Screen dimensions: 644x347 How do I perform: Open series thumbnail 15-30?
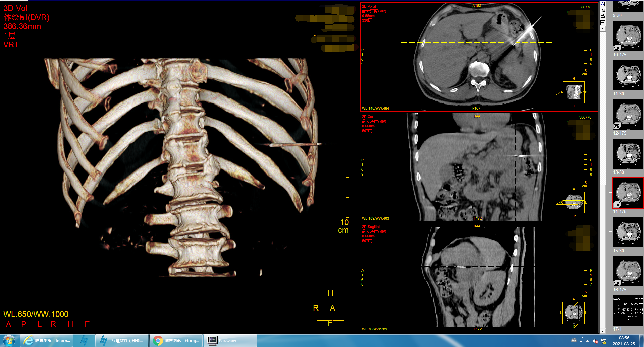628,232
